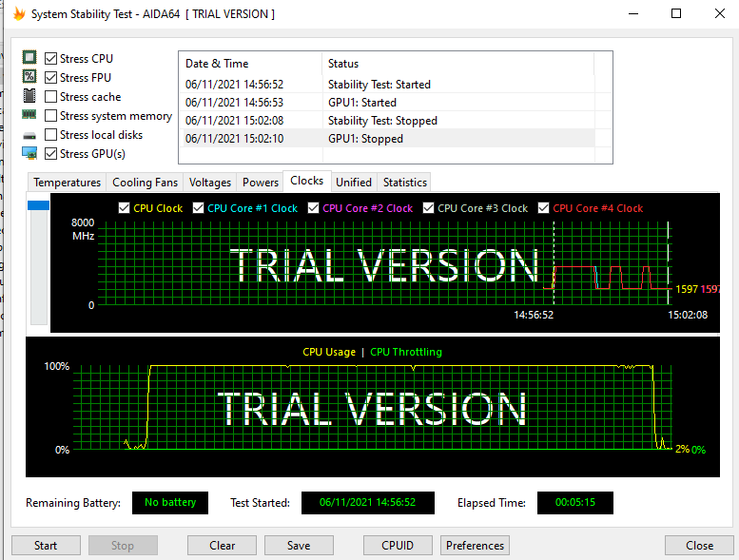Open the Voltages tab
The width and height of the screenshot is (739, 560).
[x=210, y=183]
